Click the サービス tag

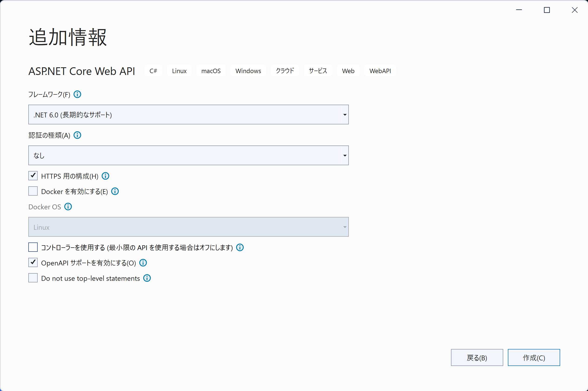pos(318,71)
